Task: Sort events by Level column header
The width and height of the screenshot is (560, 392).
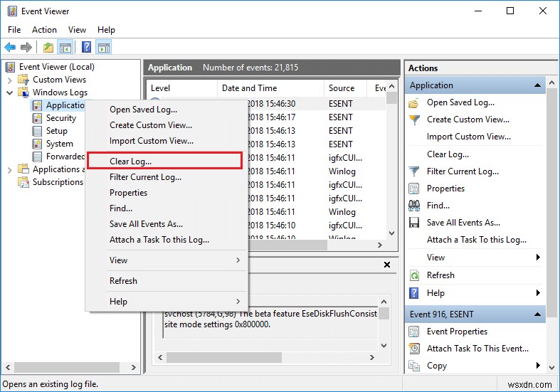Action: tap(182, 88)
